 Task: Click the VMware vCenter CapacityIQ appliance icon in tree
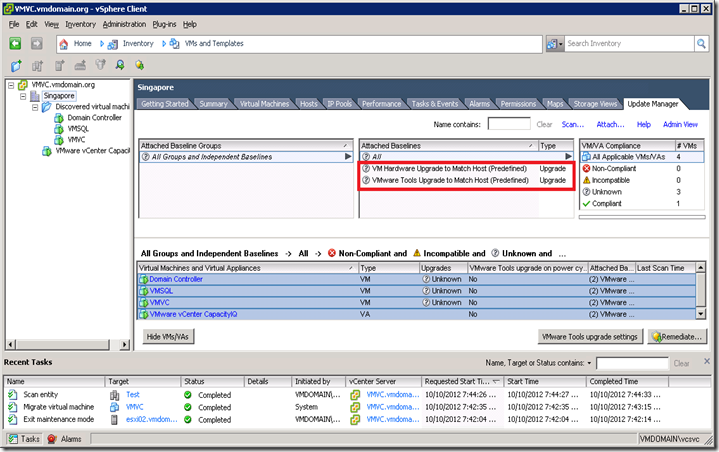(x=46, y=151)
